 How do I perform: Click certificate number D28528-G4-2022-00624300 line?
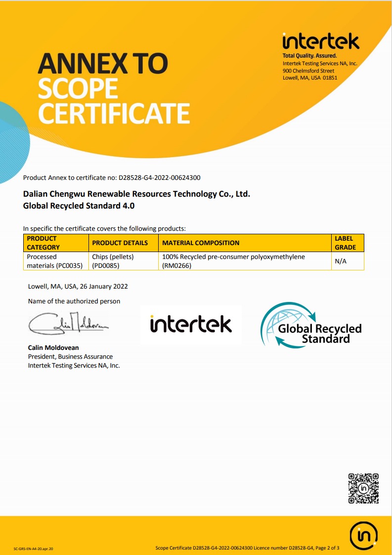click(x=112, y=178)
